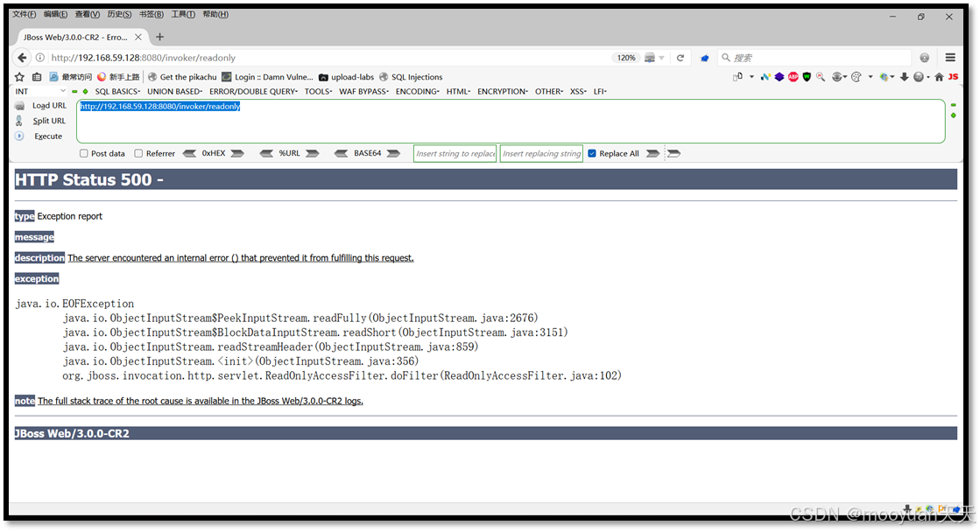Viewport: 980px width, 532px height.
Task: Expand WAF BYPASS HackBar menu
Action: click(x=364, y=92)
